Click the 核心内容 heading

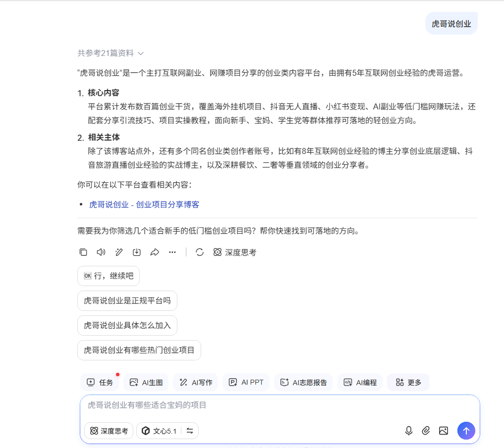104,93
